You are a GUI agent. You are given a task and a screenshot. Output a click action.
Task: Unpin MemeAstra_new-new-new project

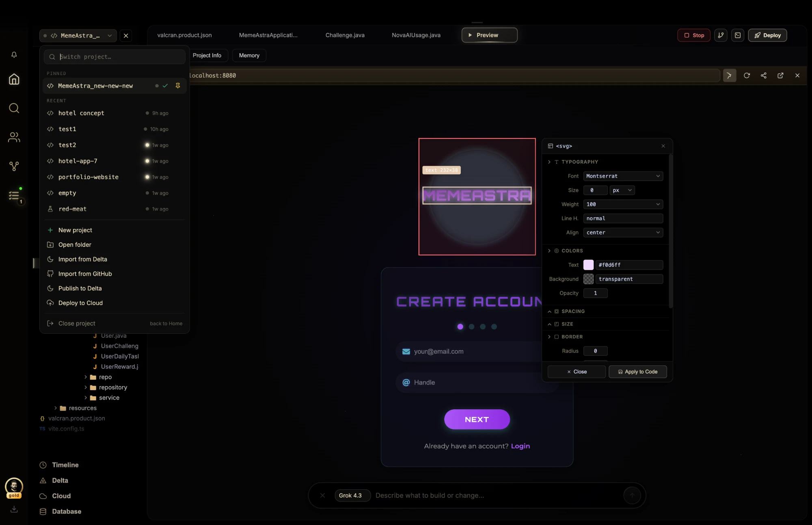click(x=177, y=86)
